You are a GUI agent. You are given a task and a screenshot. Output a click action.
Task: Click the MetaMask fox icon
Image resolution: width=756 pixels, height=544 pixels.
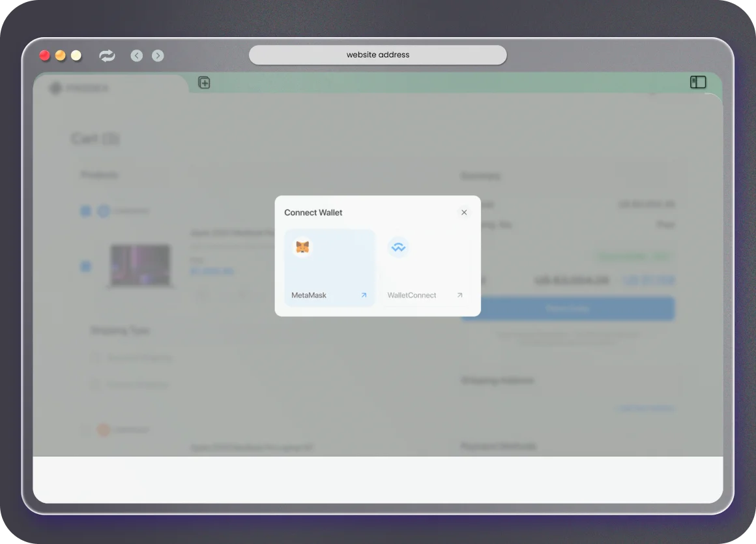coord(302,247)
